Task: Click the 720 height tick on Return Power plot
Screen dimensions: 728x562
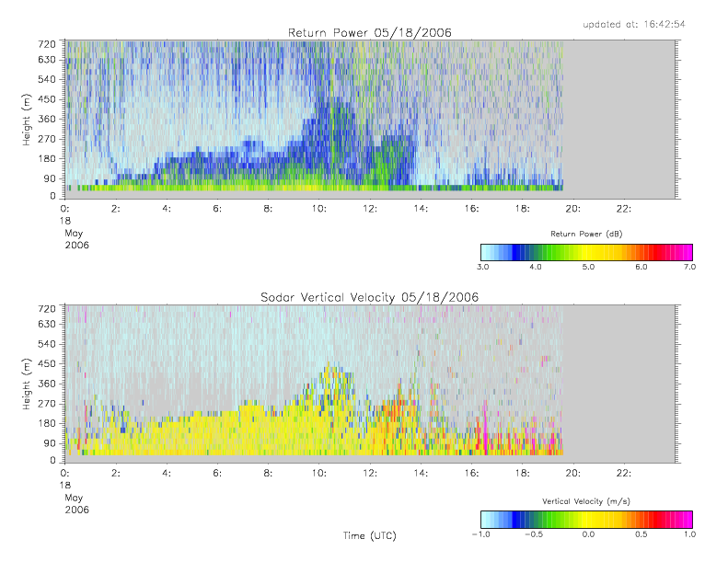Action: tap(47, 44)
